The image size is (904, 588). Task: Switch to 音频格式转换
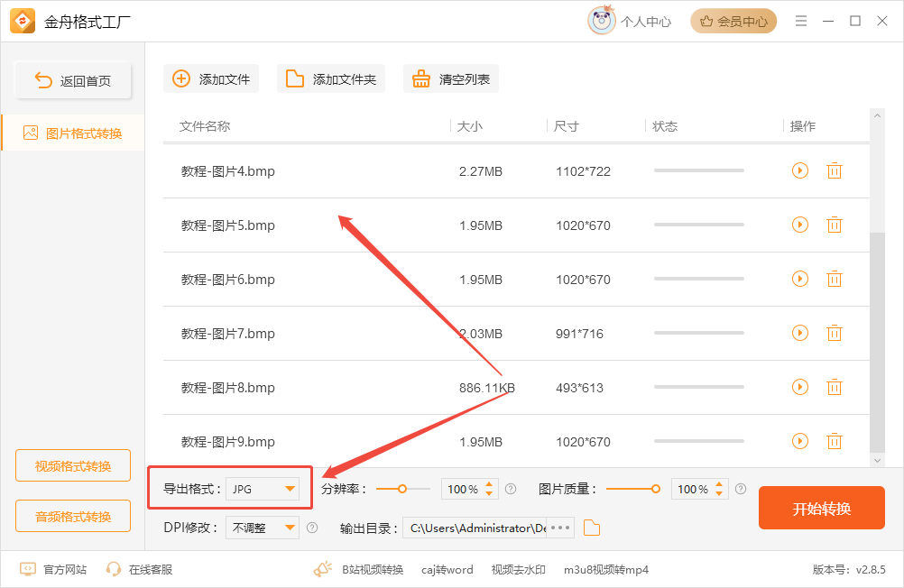pyautogui.click(x=73, y=516)
